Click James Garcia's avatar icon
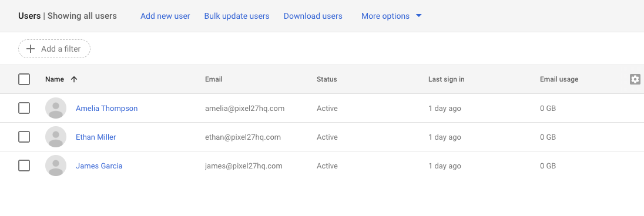644x216 pixels. [x=56, y=166]
